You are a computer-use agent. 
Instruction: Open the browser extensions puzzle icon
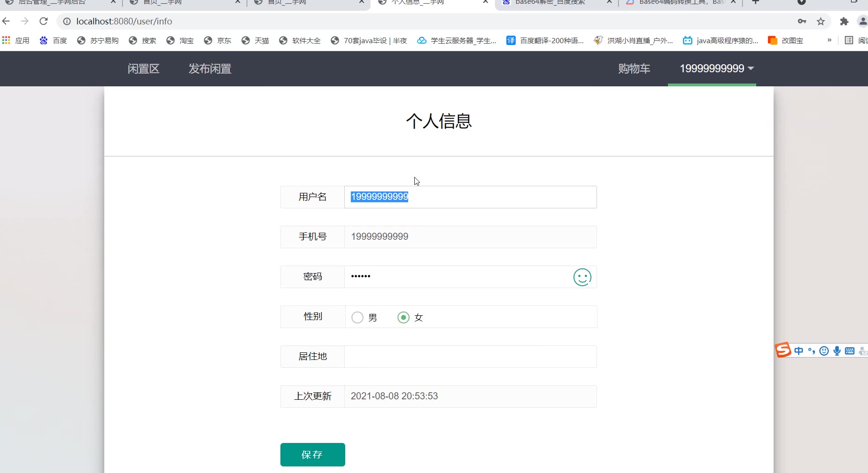(x=844, y=21)
